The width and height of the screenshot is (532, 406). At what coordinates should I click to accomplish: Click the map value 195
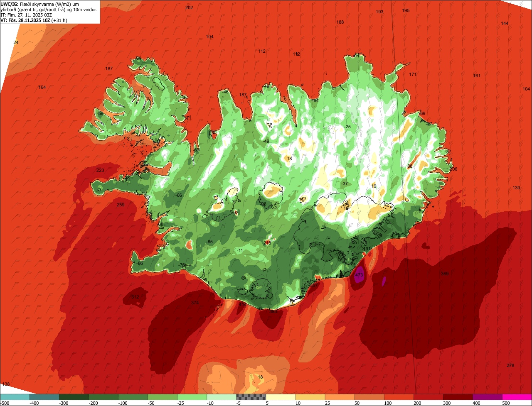pos(406,10)
